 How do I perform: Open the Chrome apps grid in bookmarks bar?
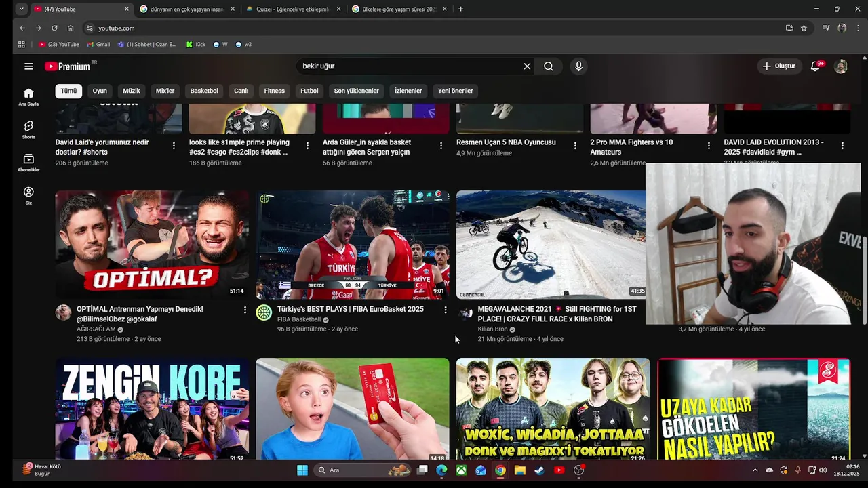click(x=22, y=44)
